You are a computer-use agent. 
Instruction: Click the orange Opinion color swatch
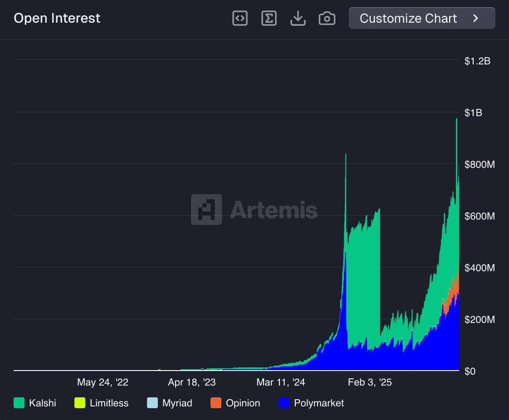pyautogui.click(x=216, y=403)
